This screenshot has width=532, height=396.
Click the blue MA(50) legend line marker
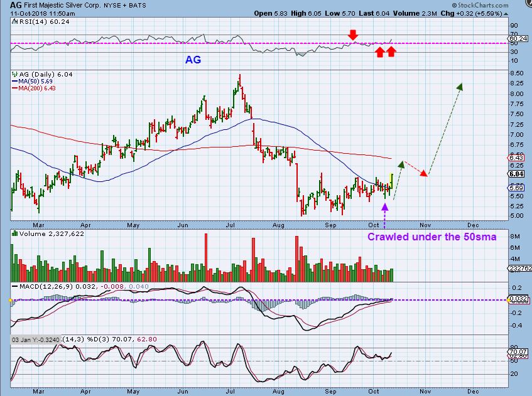click(x=14, y=82)
